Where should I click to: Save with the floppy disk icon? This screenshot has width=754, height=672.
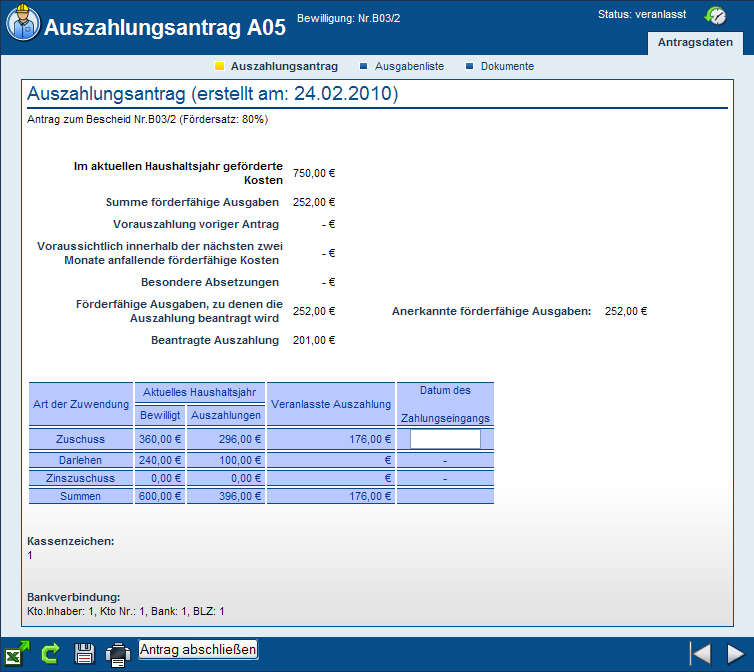[85, 654]
